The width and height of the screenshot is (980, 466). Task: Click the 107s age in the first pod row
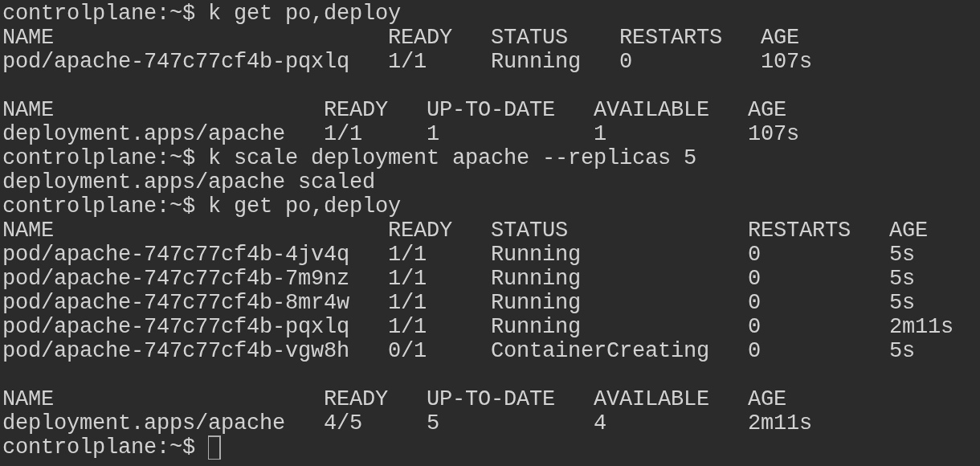tap(786, 62)
